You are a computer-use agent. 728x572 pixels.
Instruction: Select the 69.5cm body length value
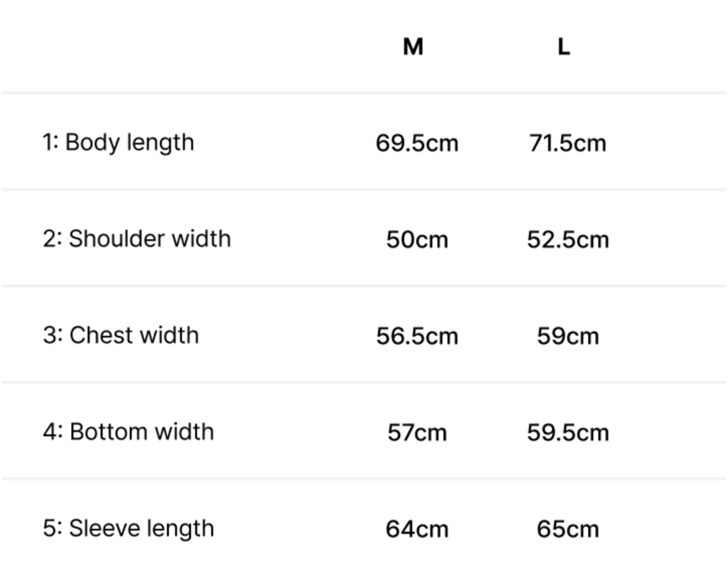pos(417,144)
